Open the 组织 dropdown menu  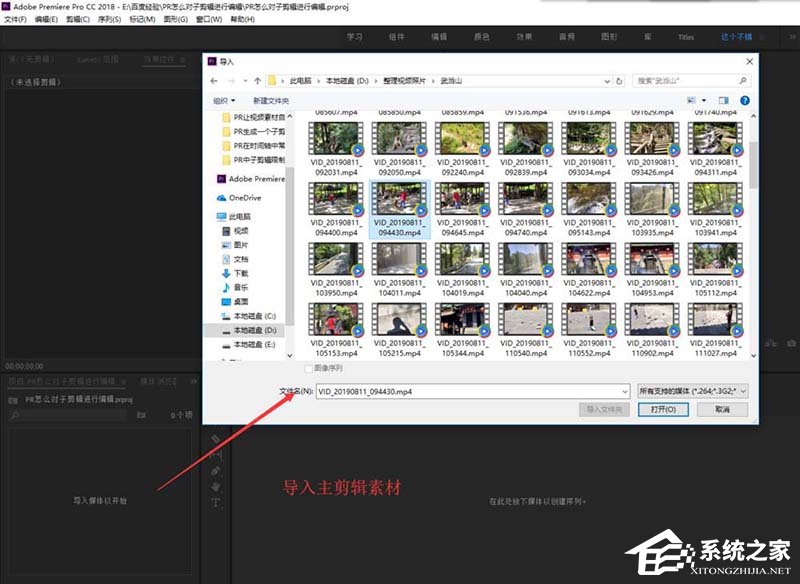(224, 100)
